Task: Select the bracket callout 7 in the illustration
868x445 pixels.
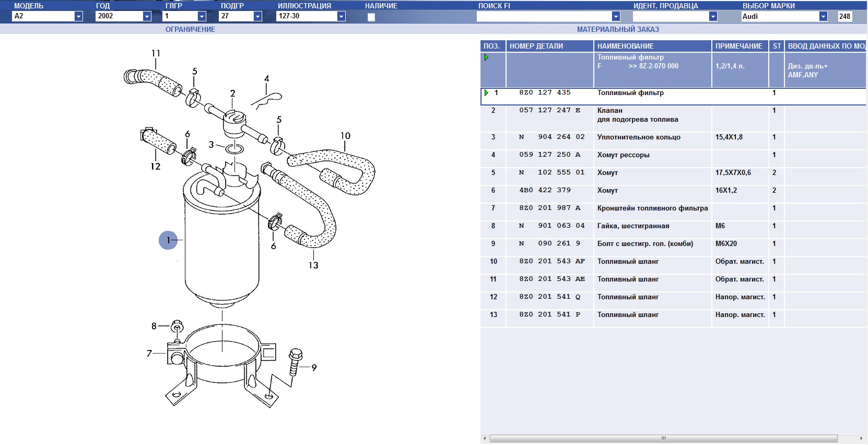Action: point(149,354)
